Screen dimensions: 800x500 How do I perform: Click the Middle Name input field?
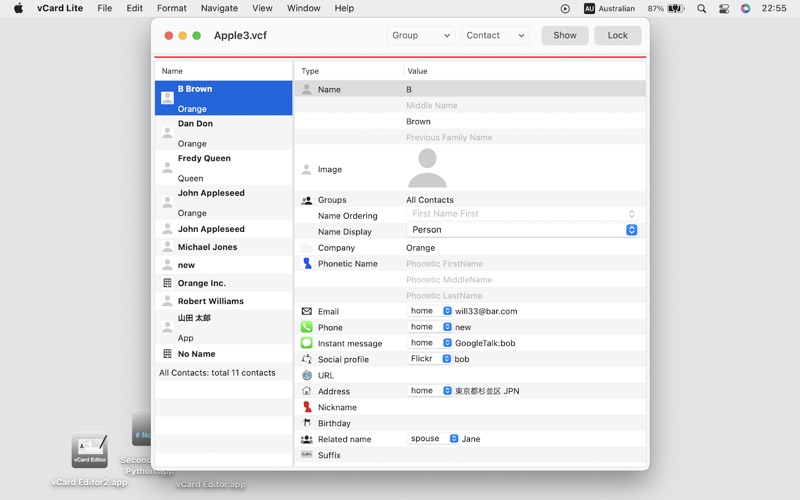click(x=520, y=106)
